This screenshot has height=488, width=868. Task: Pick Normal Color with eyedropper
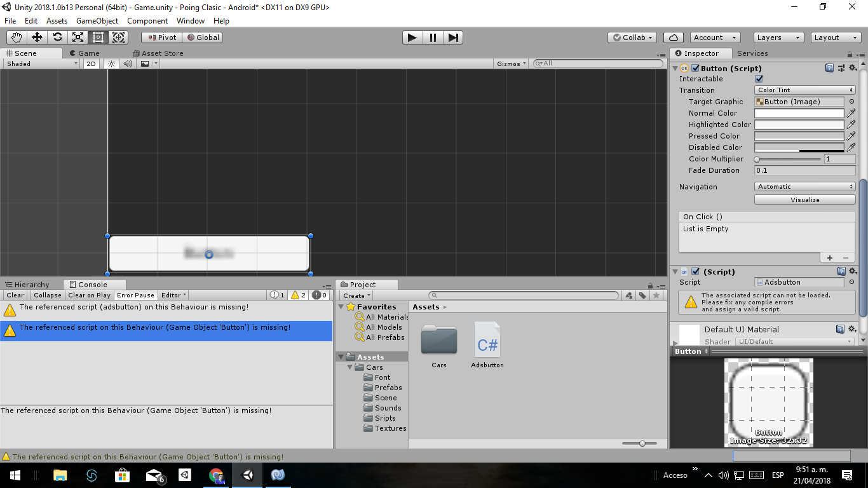click(851, 113)
